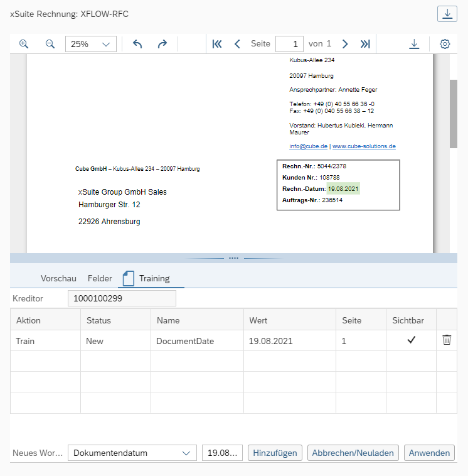Click the Aktion column header

click(46, 320)
